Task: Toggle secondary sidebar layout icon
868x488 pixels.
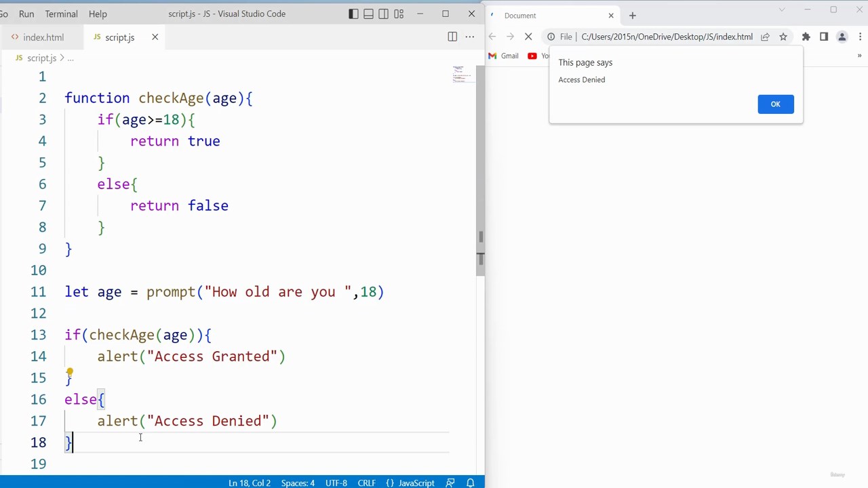Action: 383,14
